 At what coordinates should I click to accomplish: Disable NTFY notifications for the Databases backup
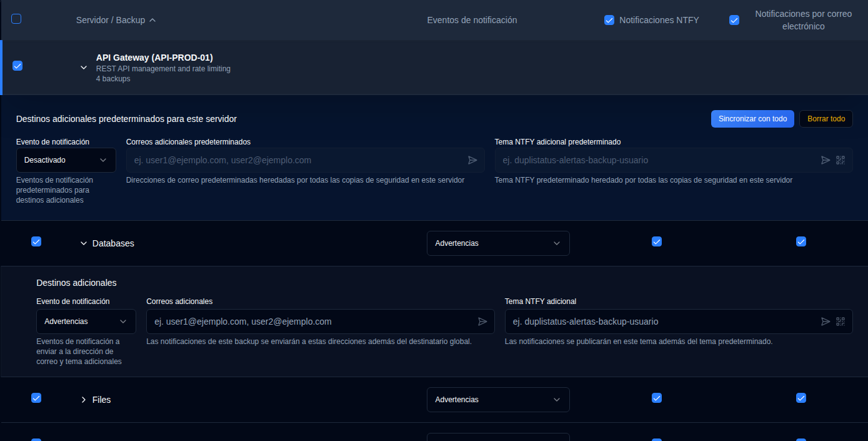(x=657, y=241)
